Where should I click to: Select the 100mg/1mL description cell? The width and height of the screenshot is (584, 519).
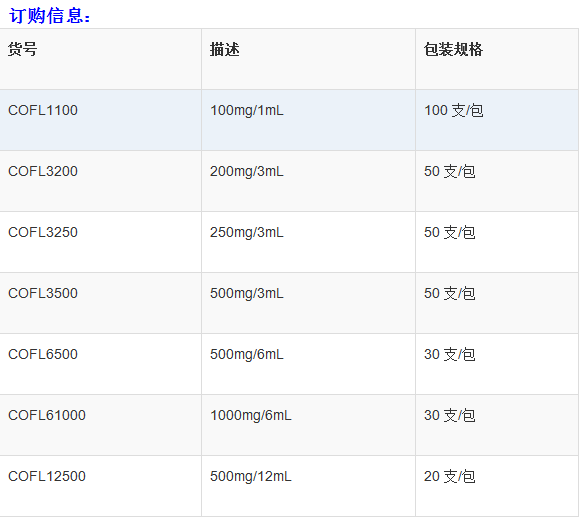pos(308,120)
